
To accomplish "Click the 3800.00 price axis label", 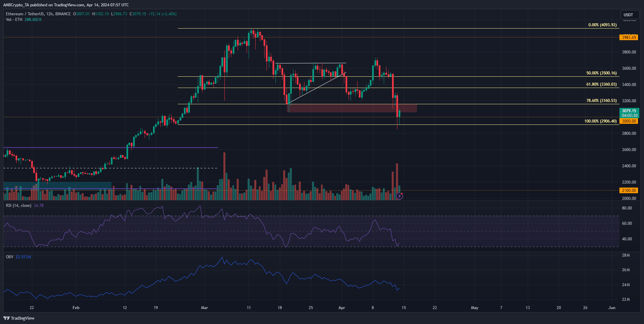I will (629, 52).
